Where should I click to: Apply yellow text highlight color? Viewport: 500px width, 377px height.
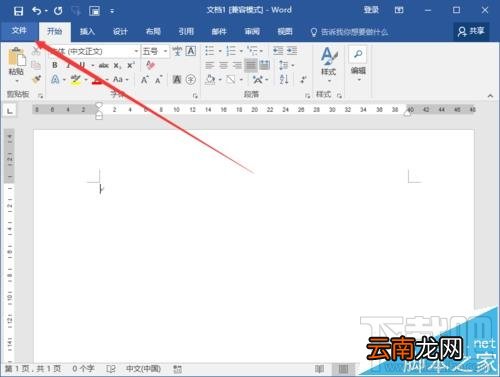click(x=76, y=80)
